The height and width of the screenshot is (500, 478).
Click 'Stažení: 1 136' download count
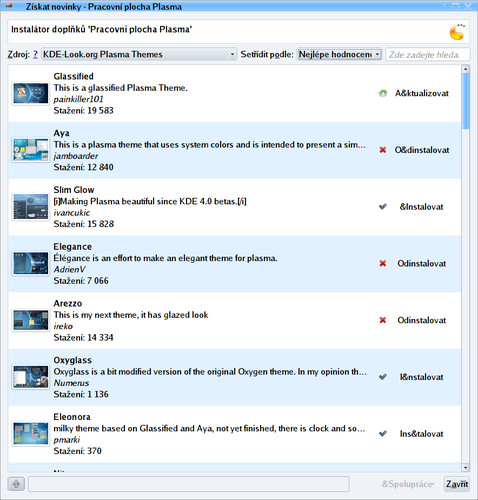[81, 394]
